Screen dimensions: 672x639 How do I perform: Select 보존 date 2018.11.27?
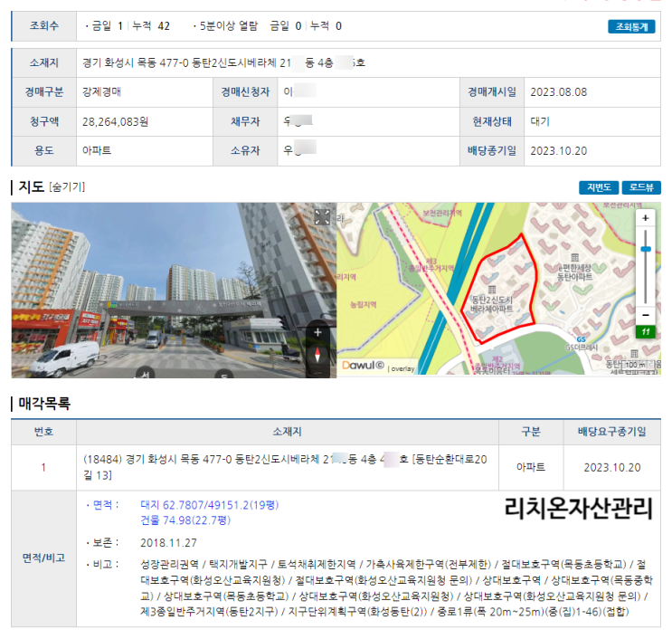[x=168, y=543]
